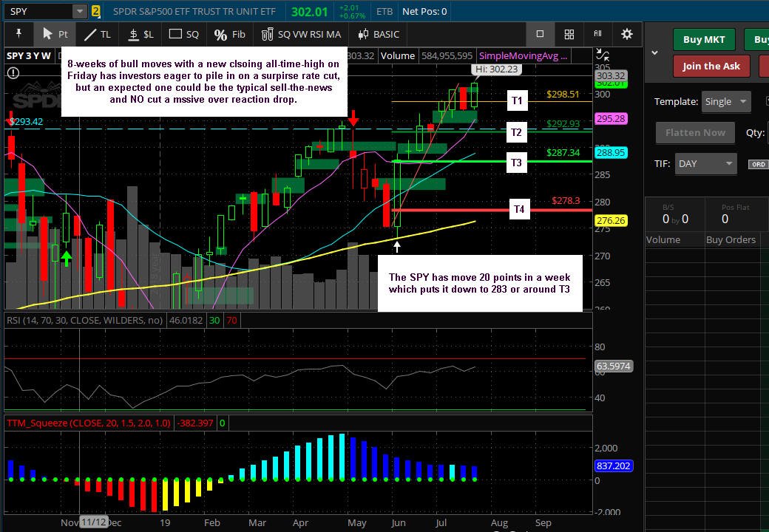The width and height of the screenshot is (769, 532).
Task: Toggle the single chart layout square
Action: [540, 34]
